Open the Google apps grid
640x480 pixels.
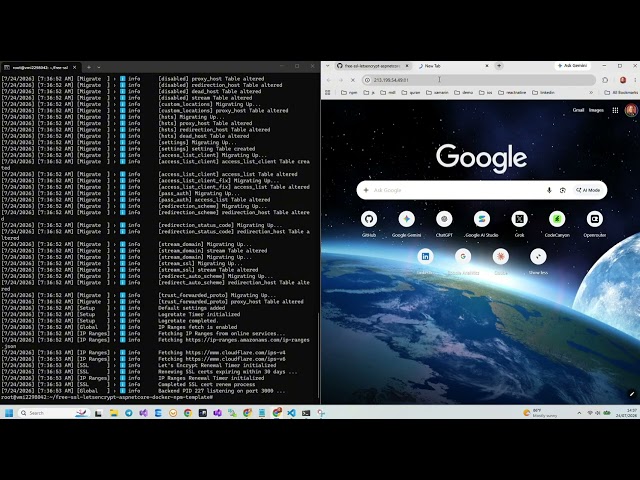coord(615,110)
